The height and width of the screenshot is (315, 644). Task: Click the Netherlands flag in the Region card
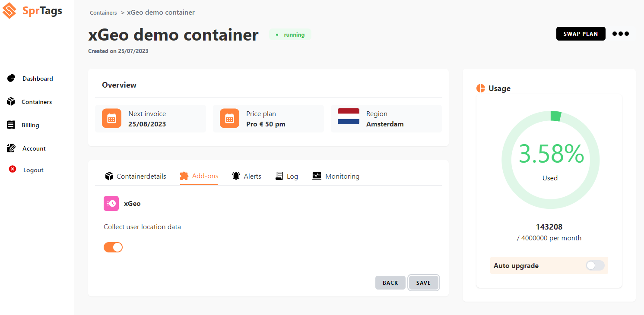348,116
